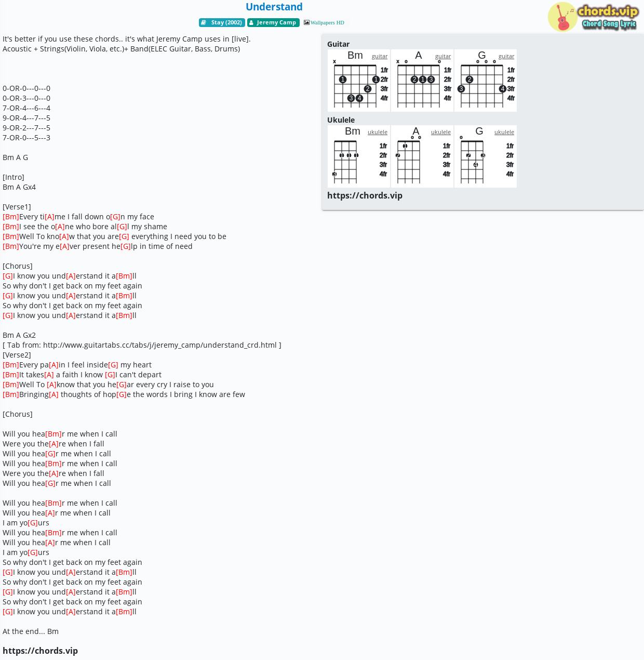Open the Understand song title link

point(274,7)
